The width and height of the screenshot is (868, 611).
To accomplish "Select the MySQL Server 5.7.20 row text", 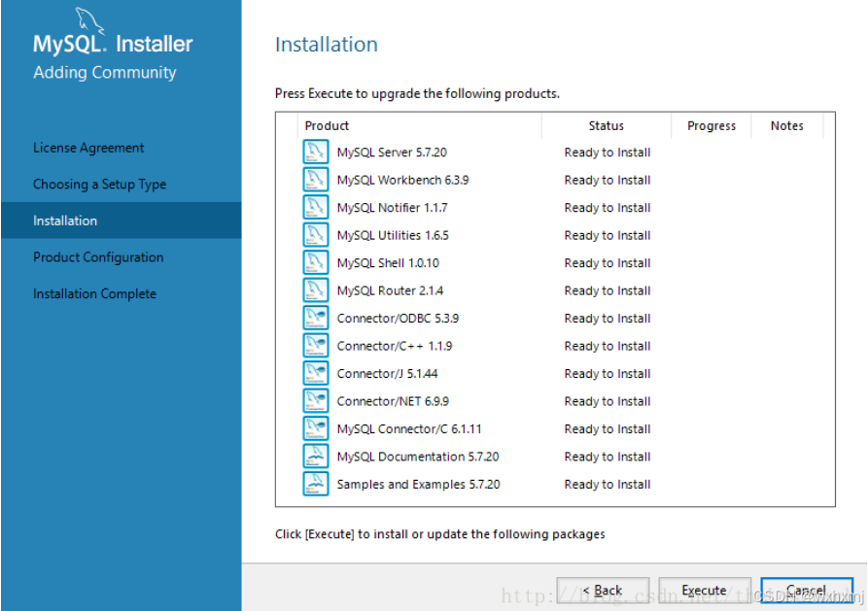I will tap(392, 153).
